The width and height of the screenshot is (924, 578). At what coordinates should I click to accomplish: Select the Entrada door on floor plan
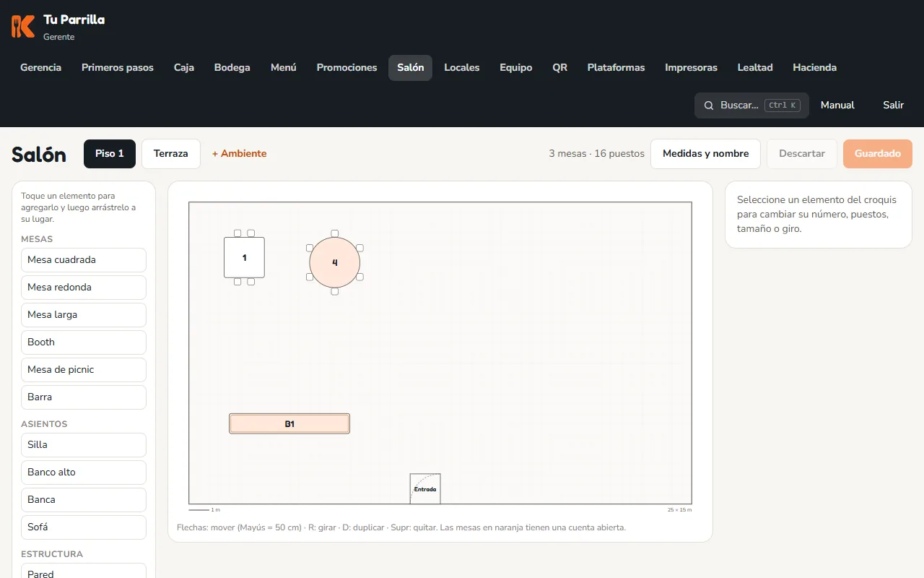pos(425,488)
